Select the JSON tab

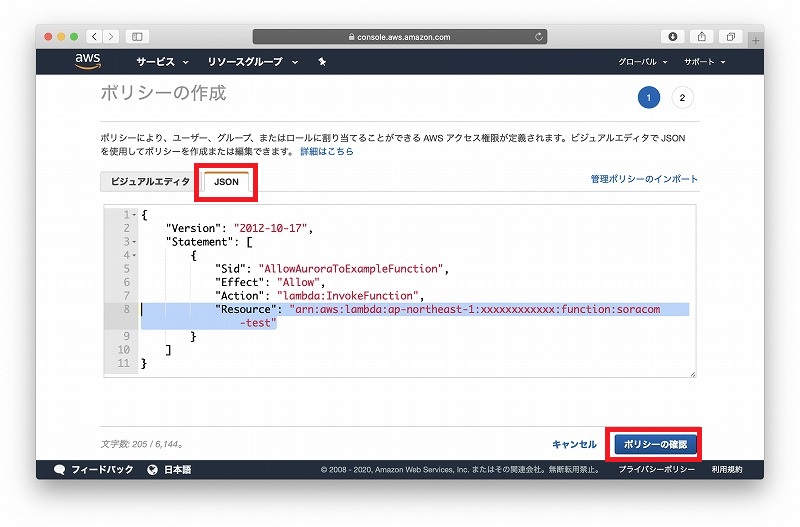[x=226, y=182]
